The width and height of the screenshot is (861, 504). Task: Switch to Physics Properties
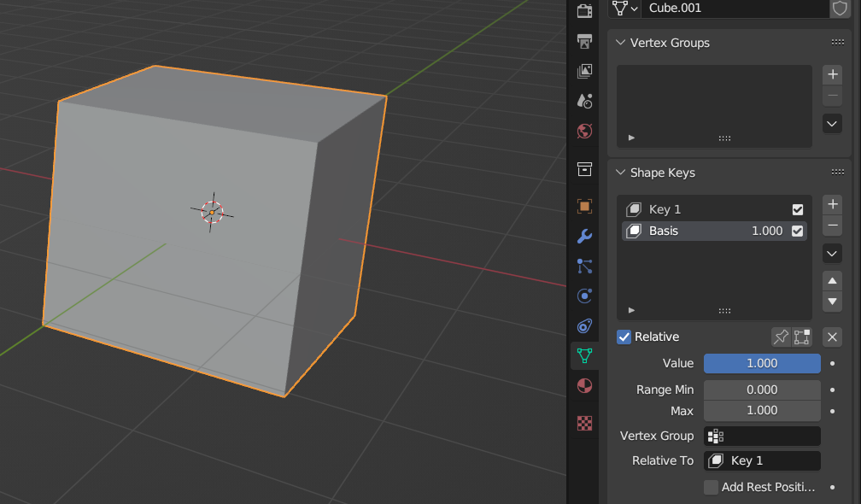pyautogui.click(x=584, y=296)
